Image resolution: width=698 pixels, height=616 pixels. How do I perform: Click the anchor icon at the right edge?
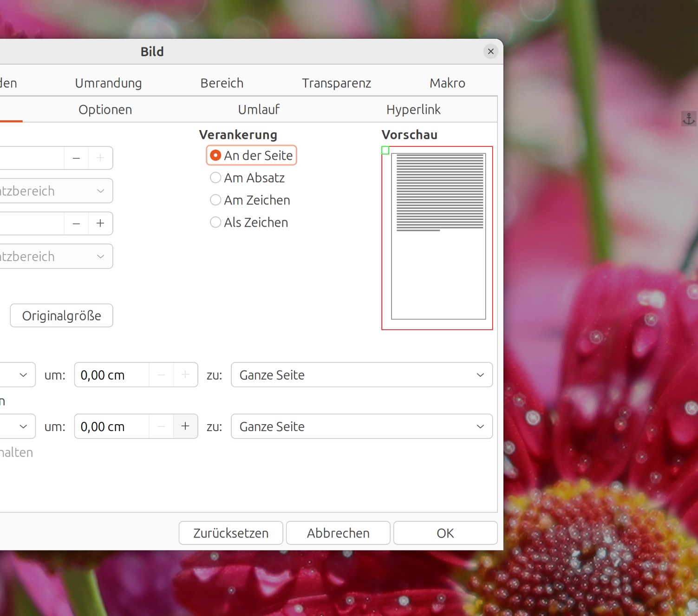[x=689, y=119]
